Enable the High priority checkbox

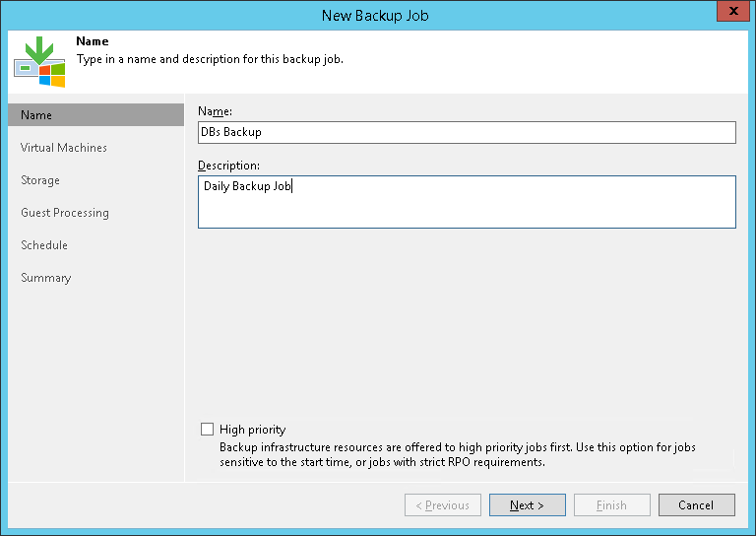pos(207,430)
